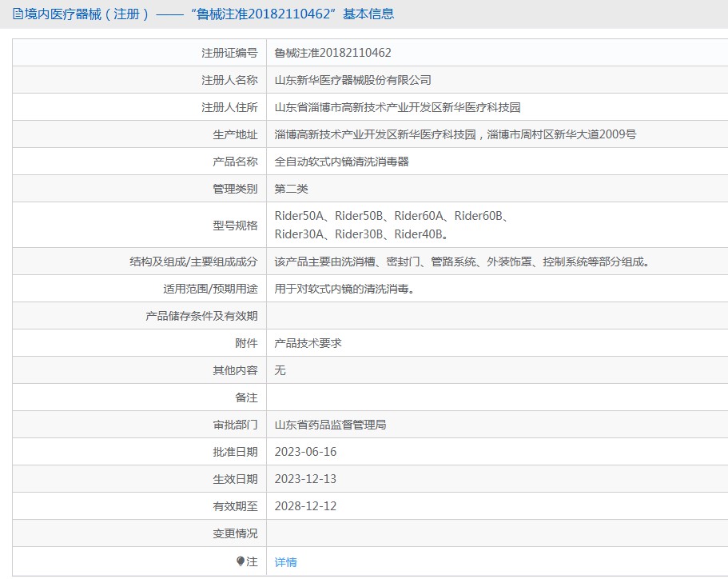Click the 变更情况 row label

tap(235, 533)
